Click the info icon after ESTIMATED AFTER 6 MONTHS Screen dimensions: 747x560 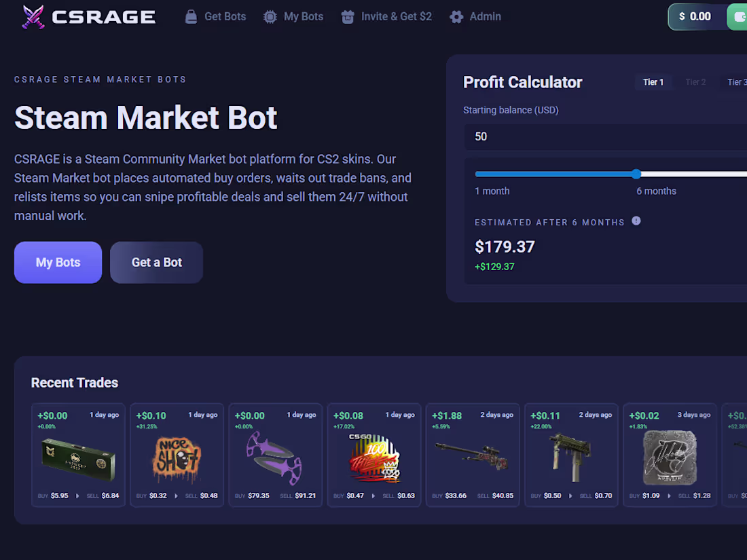click(x=636, y=221)
